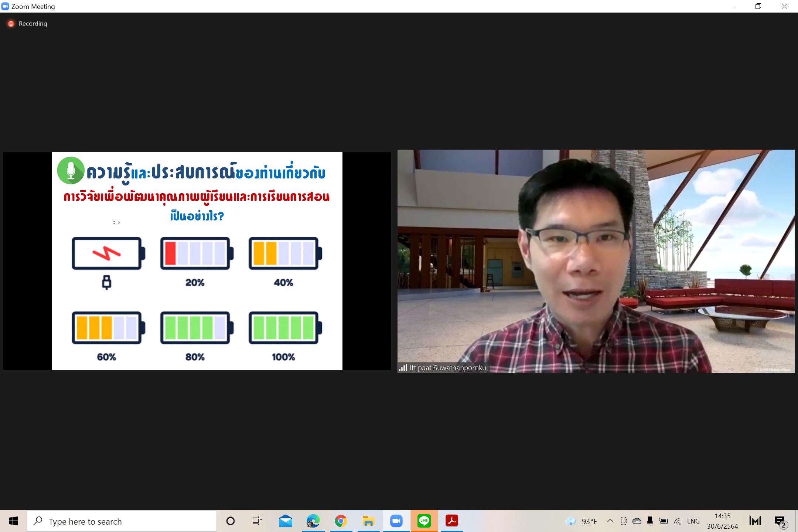Launch Google Chrome from the taskbar
Image resolution: width=798 pixels, height=532 pixels.
[341, 521]
